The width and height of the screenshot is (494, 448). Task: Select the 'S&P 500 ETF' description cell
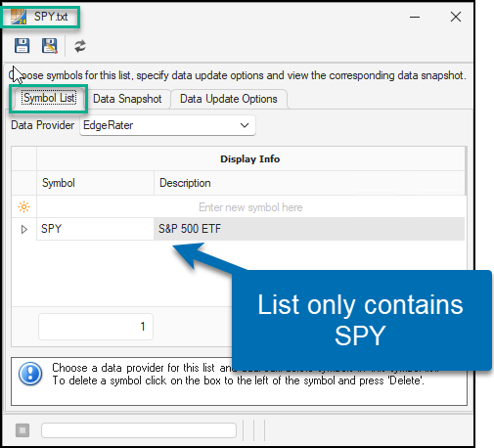tap(309, 229)
